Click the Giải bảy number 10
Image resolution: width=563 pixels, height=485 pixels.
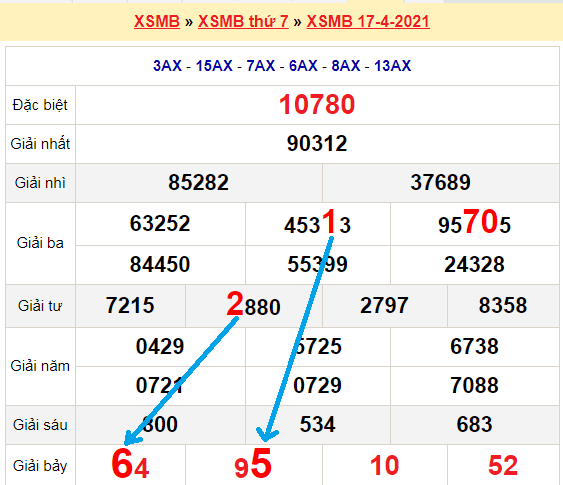point(385,466)
